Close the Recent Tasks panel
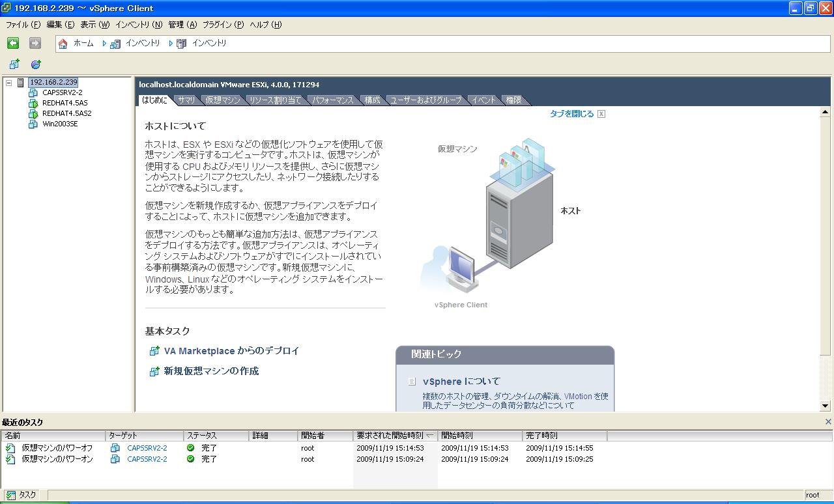Image resolution: width=834 pixels, height=504 pixels. pos(828,422)
